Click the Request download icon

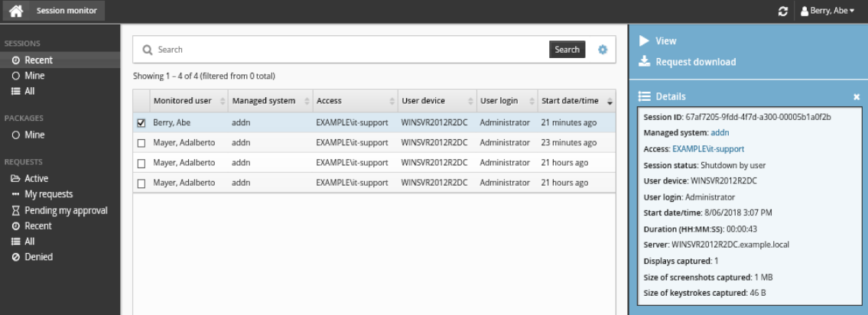pyautogui.click(x=644, y=62)
